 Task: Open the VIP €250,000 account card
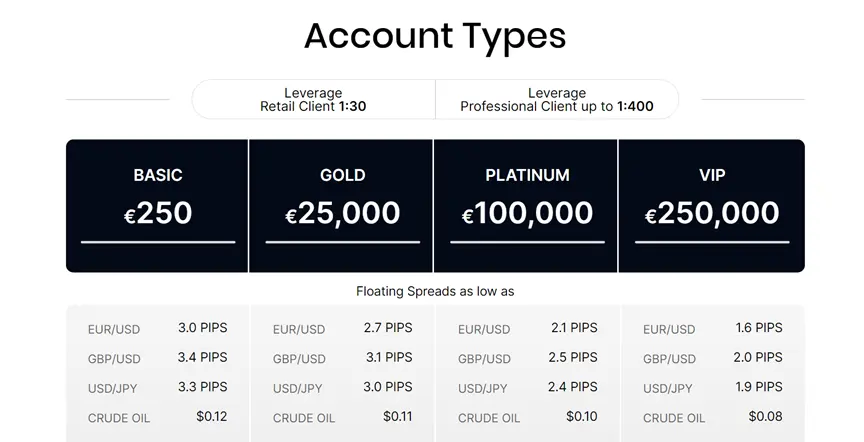[x=712, y=206]
